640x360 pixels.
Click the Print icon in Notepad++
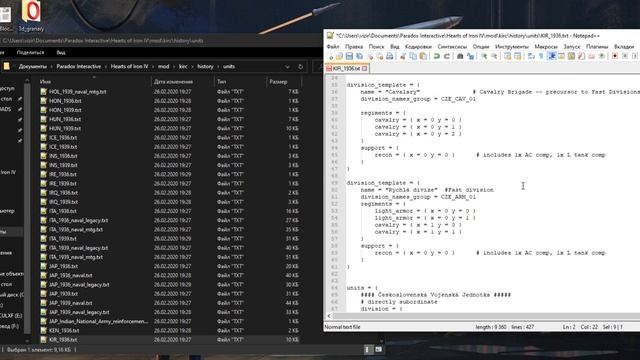pos(390,56)
